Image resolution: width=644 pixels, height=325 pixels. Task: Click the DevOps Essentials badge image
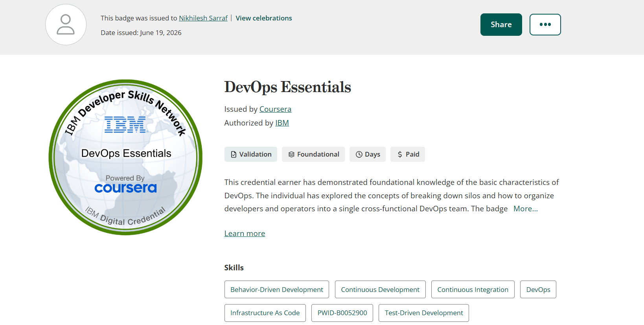point(125,157)
